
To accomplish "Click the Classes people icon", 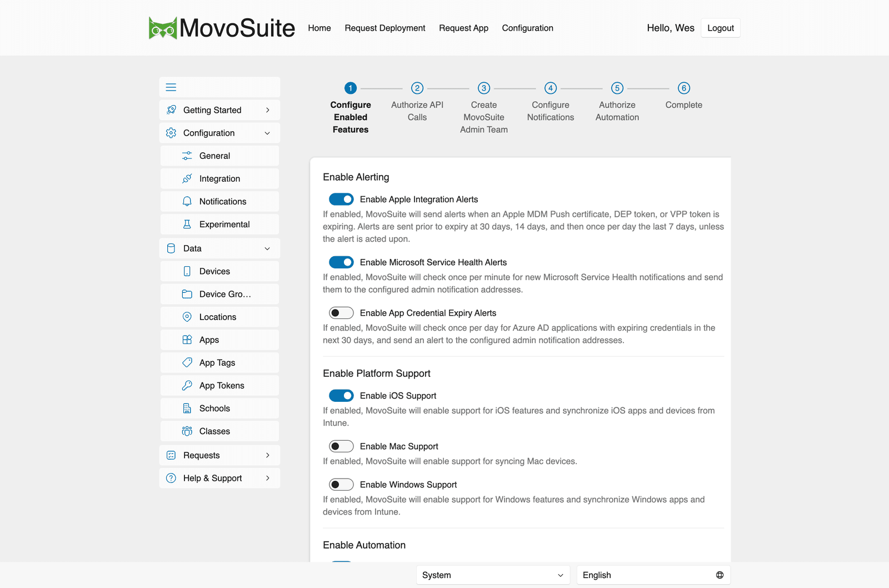I will (187, 431).
